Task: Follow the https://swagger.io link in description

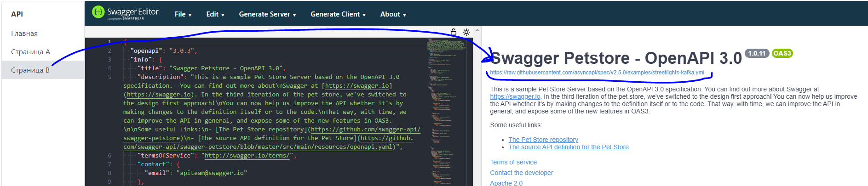Action: (515, 96)
